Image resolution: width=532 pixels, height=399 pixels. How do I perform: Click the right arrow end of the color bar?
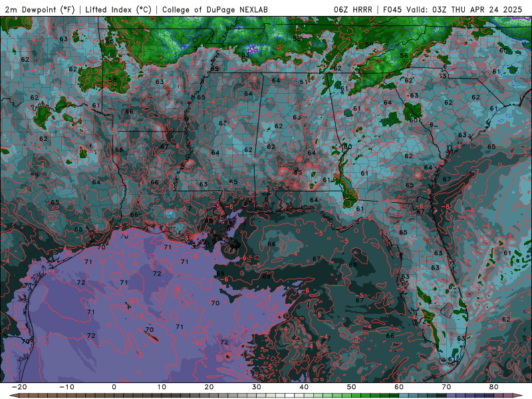coord(519,396)
